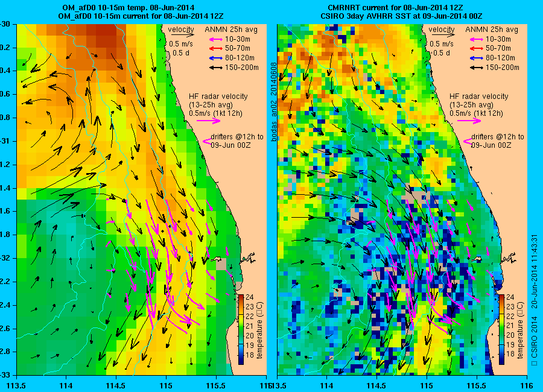The height and width of the screenshot is (392, 543).
Task: Click '(13-25h avg)' text in left panel
Action: pyautogui.click(x=211, y=105)
